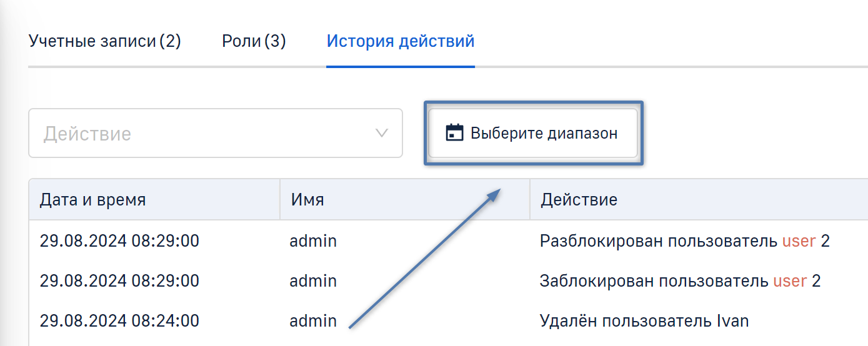Click the 29.08.2024 08:24:00 timestamp cell
This screenshot has width=868, height=346.
click(119, 321)
